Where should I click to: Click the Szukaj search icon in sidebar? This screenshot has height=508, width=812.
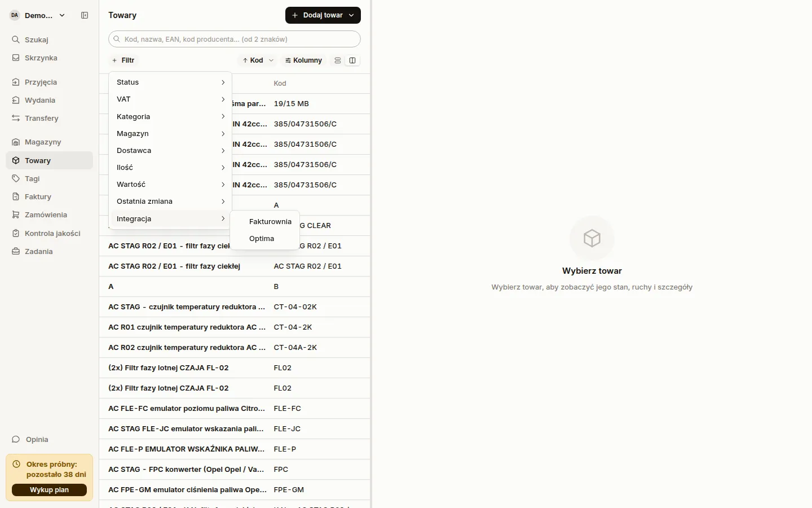click(16, 40)
